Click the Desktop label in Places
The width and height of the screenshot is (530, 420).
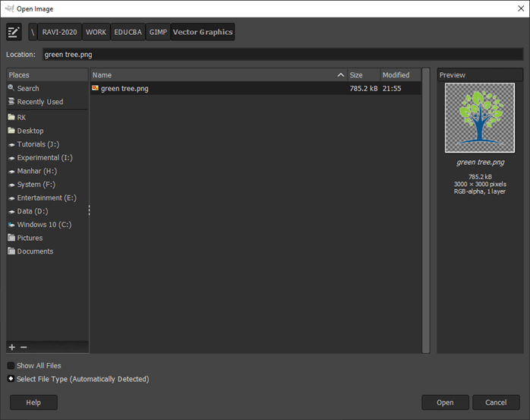(x=30, y=131)
